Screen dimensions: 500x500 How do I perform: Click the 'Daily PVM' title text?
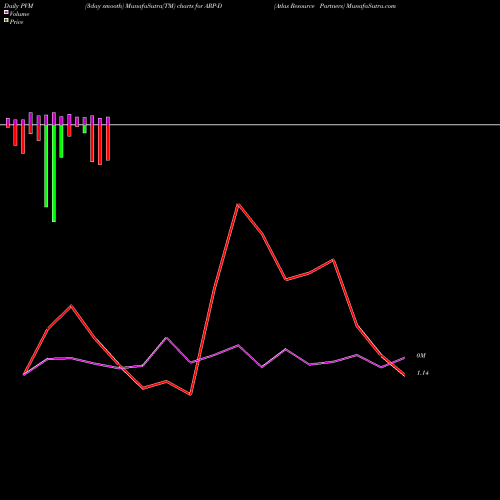point(19,6)
